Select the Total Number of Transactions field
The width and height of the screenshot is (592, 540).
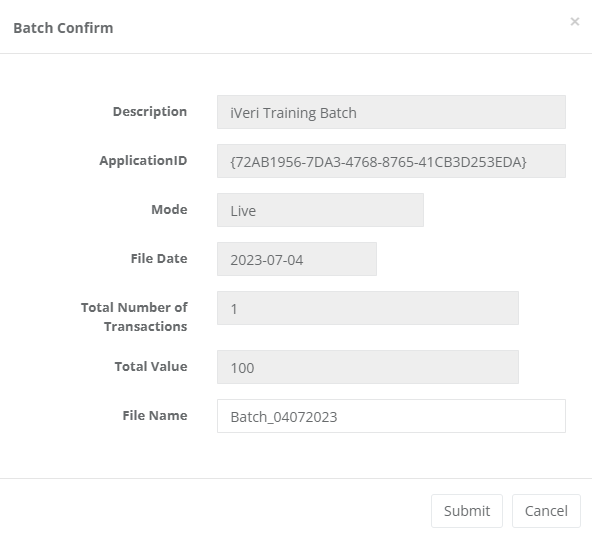point(368,308)
